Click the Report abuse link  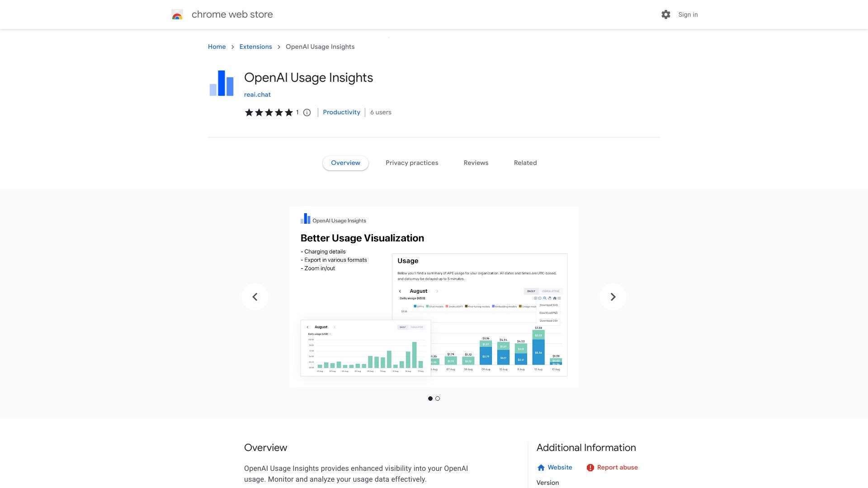tap(618, 467)
